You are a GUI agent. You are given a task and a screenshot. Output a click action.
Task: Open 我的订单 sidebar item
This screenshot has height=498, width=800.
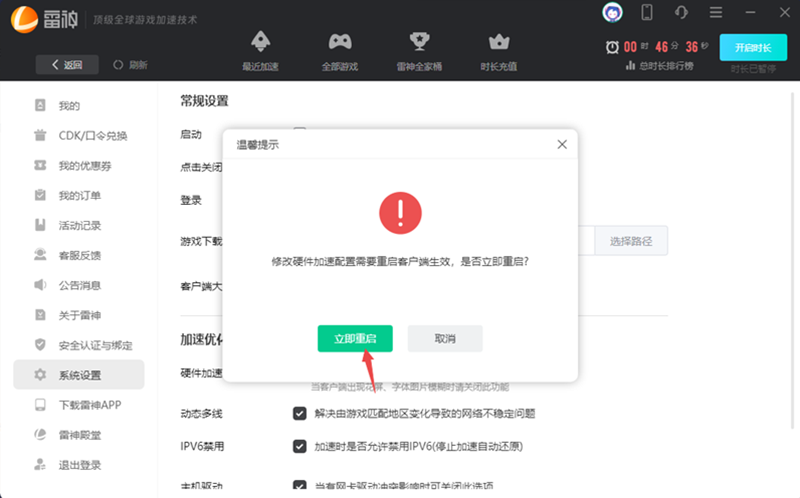pos(79,195)
